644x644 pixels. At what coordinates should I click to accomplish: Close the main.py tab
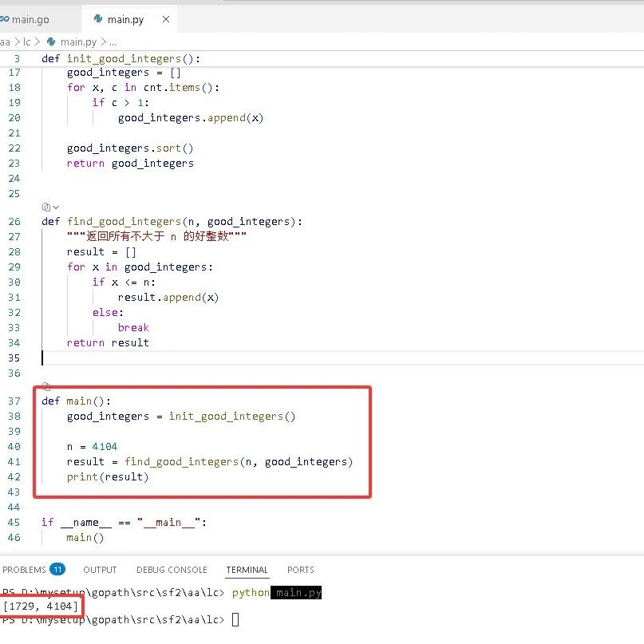point(166,19)
